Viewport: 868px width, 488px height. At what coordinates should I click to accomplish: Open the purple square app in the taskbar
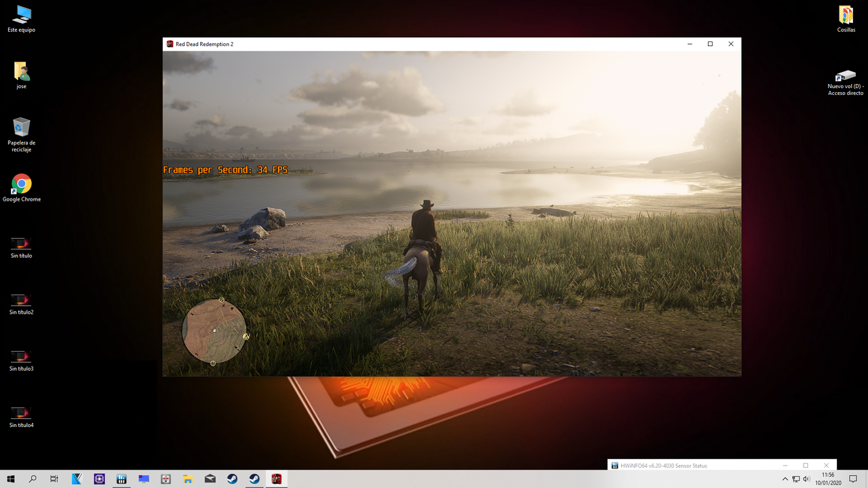(x=100, y=479)
